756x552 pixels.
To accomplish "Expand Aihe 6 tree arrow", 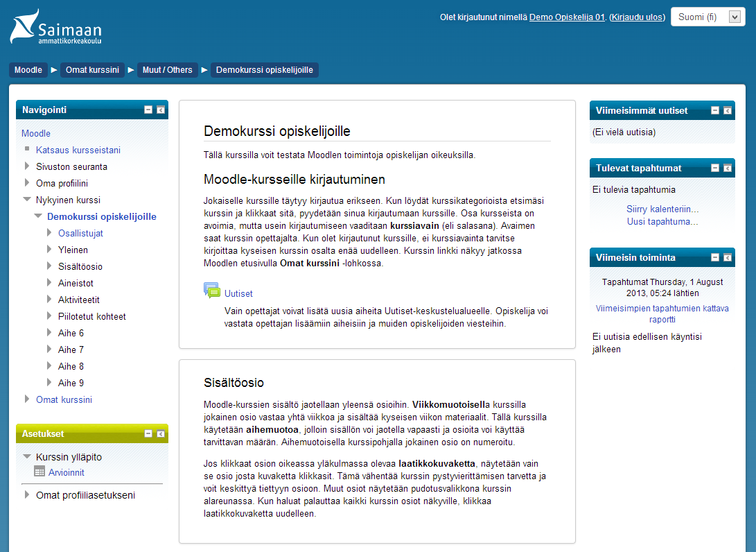I will [49, 332].
